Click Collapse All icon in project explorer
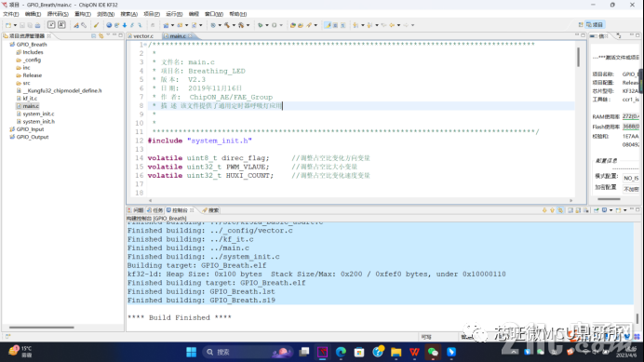The height and width of the screenshot is (362, 644). (x=93, y=35)
